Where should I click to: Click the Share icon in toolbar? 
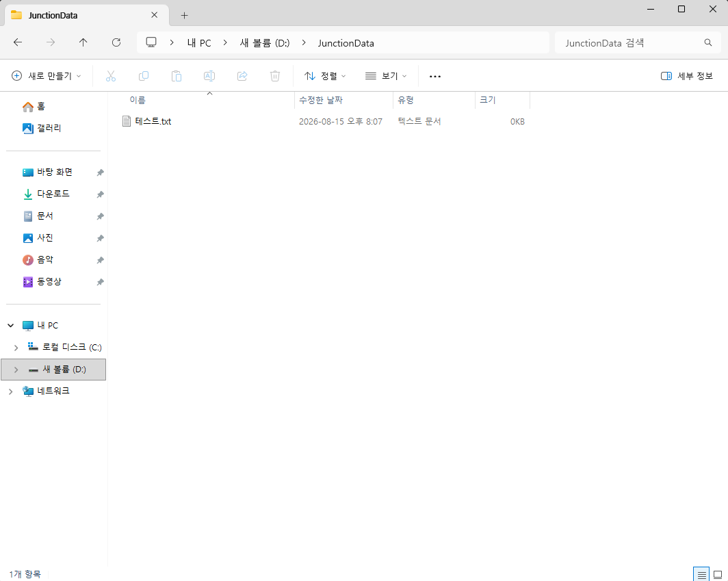242,76
